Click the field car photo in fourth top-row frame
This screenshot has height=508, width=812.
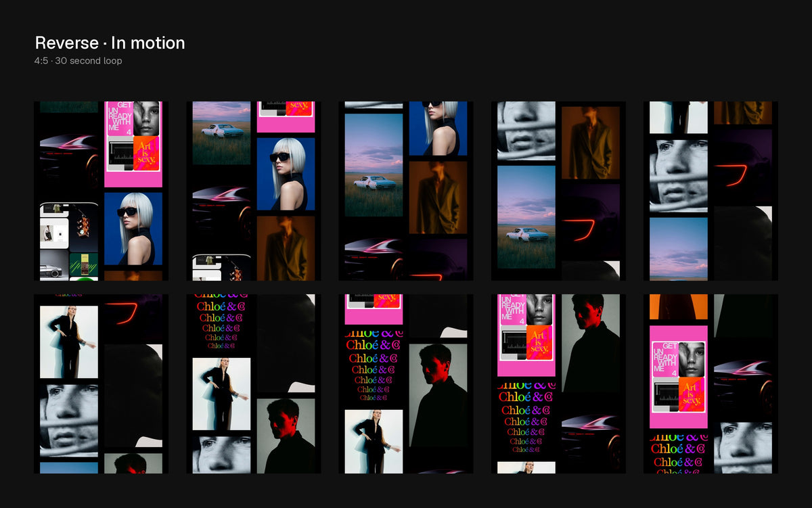click(x=526, y=216)
